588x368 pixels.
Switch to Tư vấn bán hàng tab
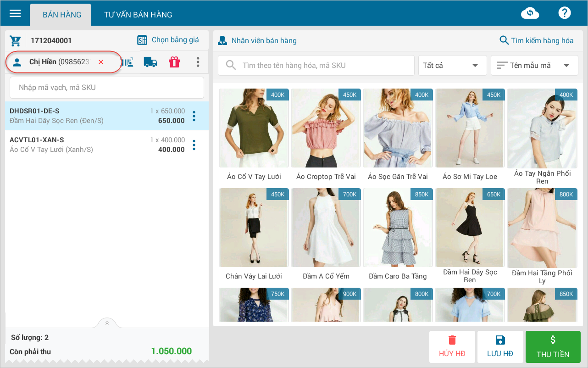point(138,15)
